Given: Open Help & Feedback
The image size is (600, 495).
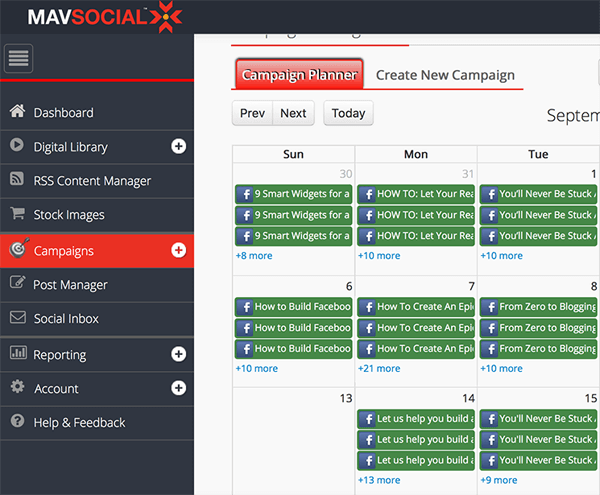Looking at the screenshot, I should click(97, 423).
